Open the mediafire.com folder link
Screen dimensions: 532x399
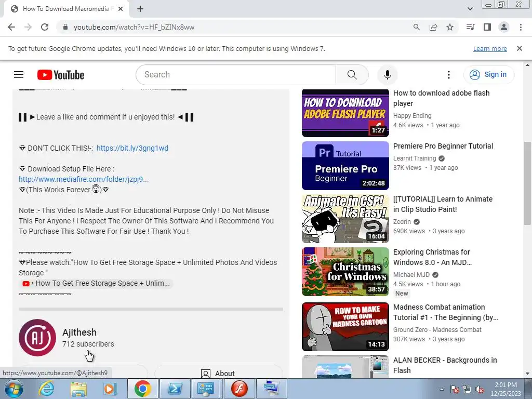point(84,179)
